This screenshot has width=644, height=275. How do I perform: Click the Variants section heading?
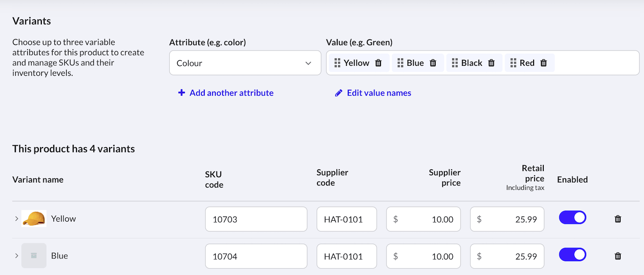pos(32,21)
